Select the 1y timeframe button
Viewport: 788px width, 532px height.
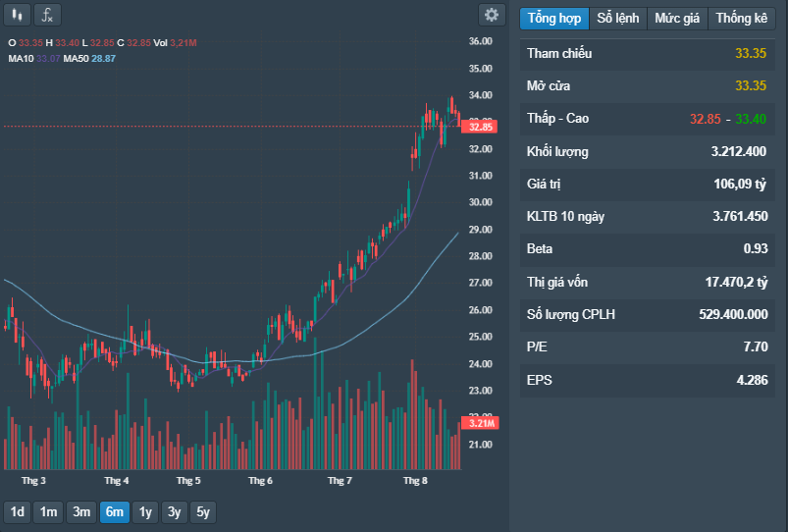click(x=145, y=512)
